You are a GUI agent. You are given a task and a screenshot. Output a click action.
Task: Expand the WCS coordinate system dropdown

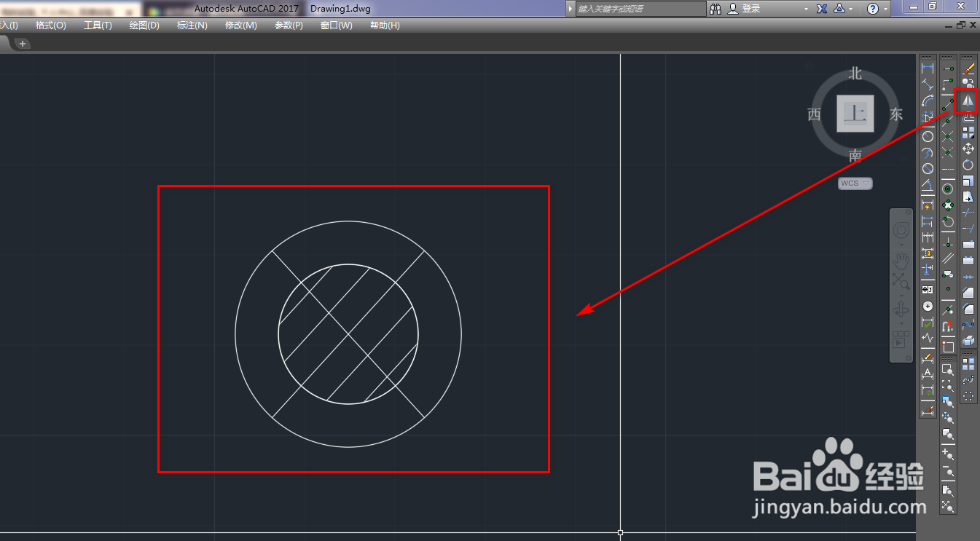(x=855, y=183)
